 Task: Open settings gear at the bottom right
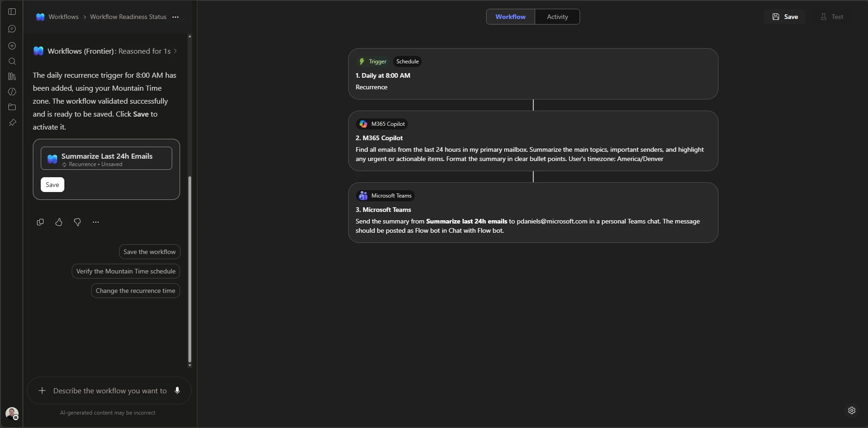pos(852,410)
